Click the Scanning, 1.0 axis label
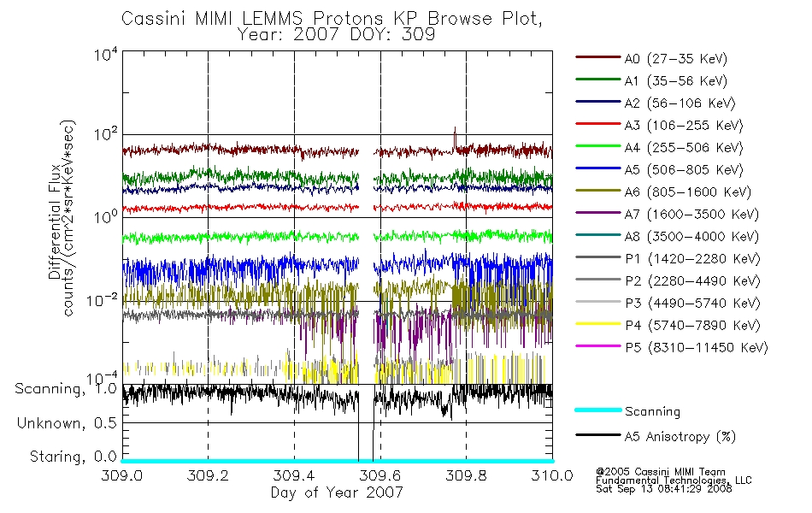This screenshot has width=812, height=513. [65, 389]
